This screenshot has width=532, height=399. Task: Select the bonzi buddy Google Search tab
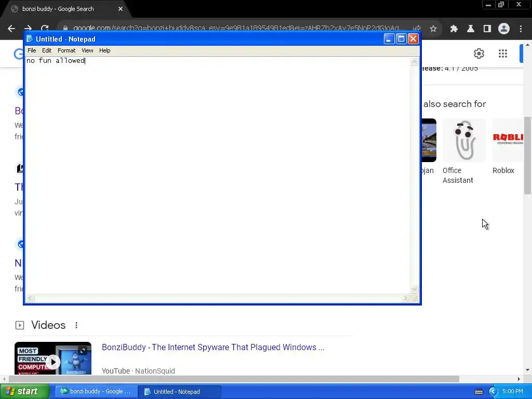pos(64,9)
